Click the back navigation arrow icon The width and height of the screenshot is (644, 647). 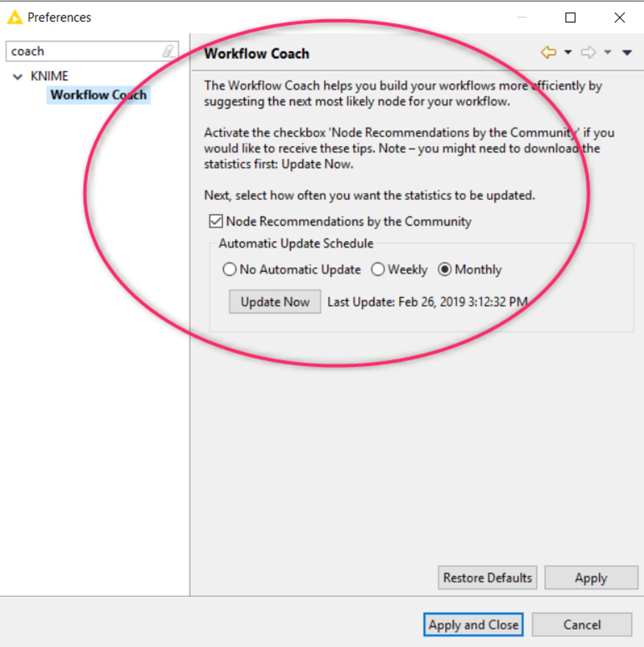tap(548, 52)
